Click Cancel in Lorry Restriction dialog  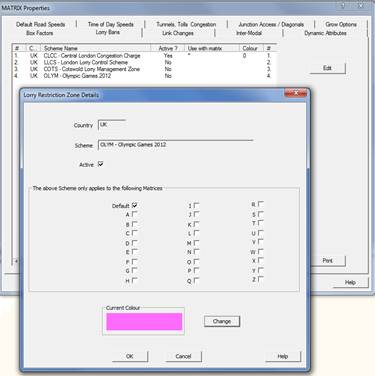pos(183,356)
